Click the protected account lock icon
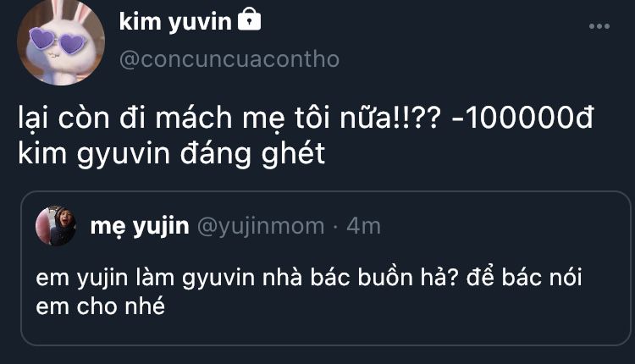Screen dimensions: 635x364 (249, 19)
